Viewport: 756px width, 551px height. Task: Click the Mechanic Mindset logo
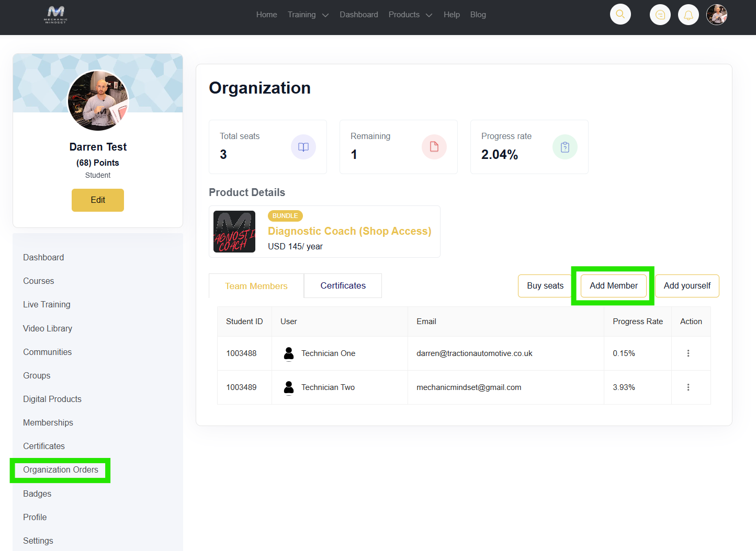point(55,15)
